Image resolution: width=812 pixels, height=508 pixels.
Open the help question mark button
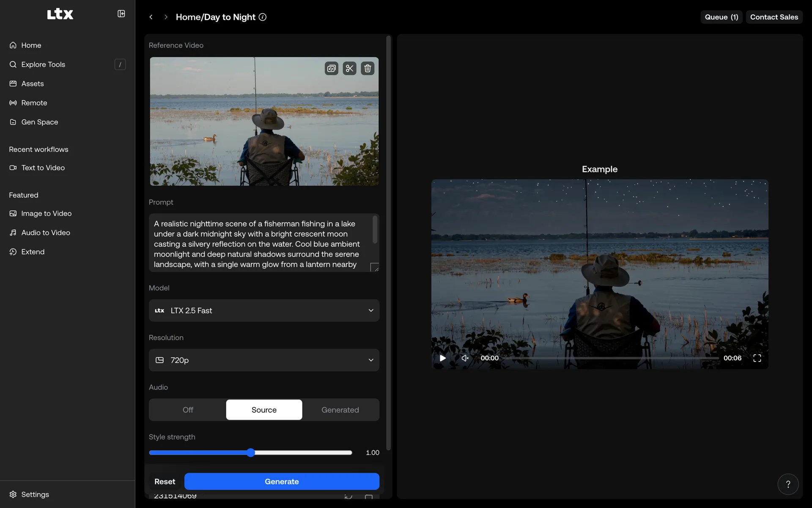788,484
